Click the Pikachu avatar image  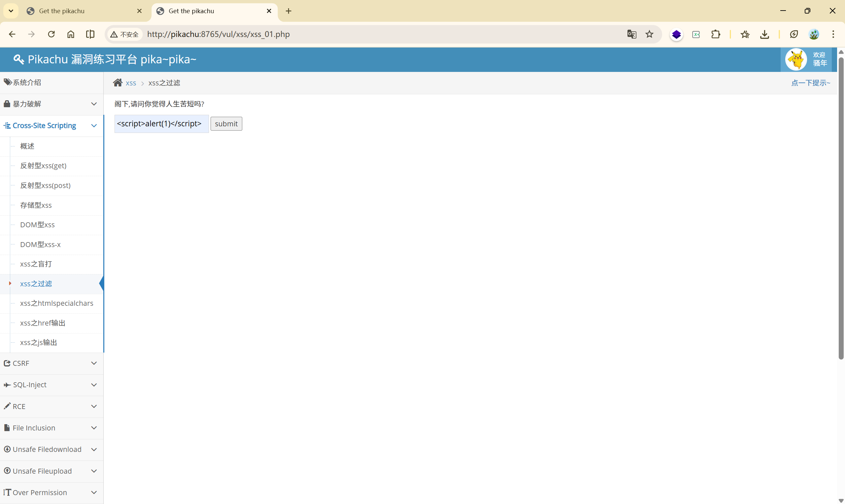[796, 59]
